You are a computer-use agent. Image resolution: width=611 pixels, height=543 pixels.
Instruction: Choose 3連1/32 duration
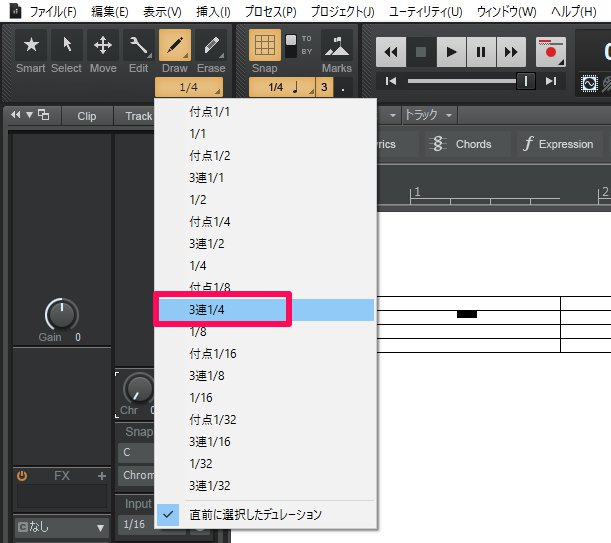pos(265,486)
